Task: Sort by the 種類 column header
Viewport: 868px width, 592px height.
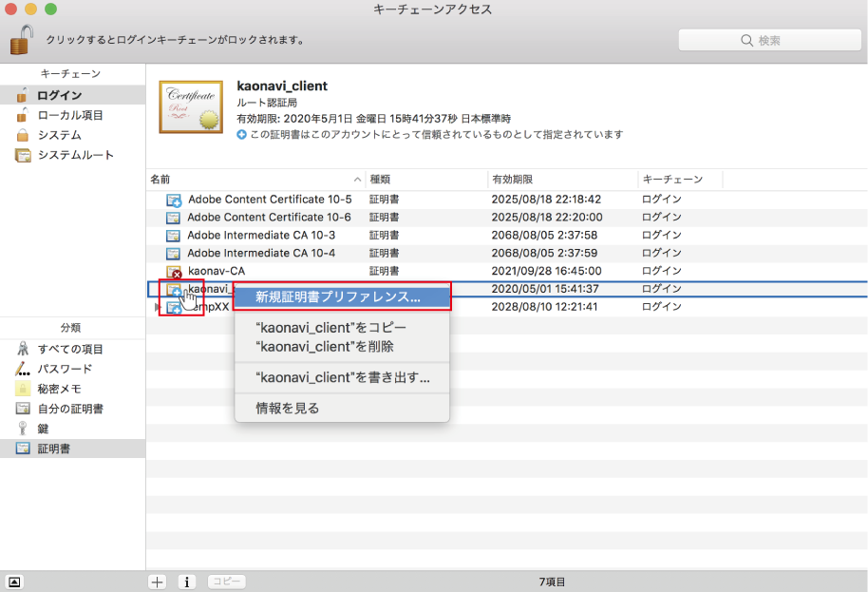Action: [426, 180]
